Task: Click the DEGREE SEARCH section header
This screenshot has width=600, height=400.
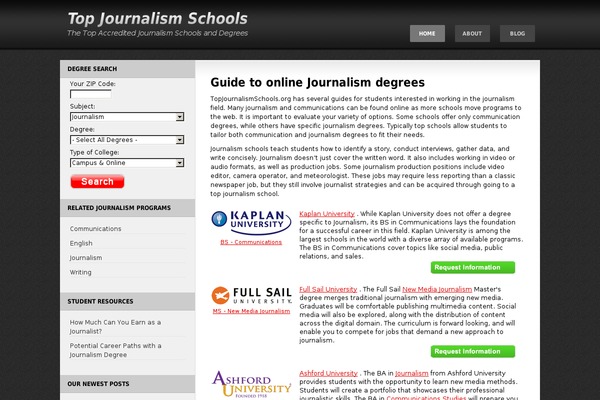Action: click(92, 69)
